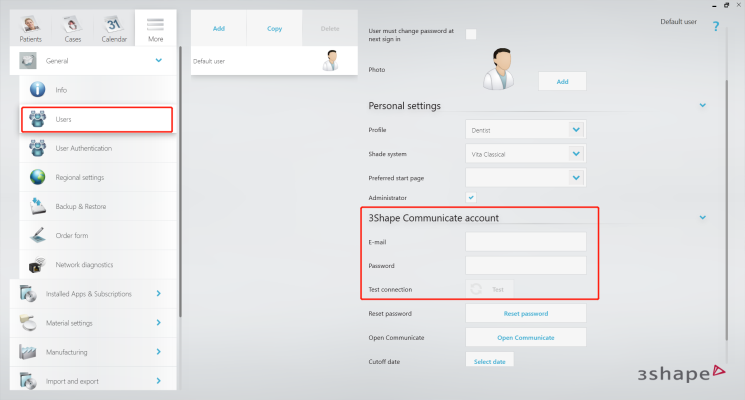Screen dimensions: 745x400
Task: Click the General category cog icon
Action: pos(28,61)
